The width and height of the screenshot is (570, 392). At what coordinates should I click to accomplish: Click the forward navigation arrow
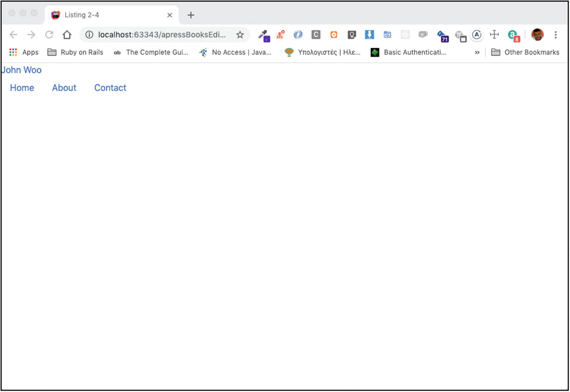[x=31, y=35]
